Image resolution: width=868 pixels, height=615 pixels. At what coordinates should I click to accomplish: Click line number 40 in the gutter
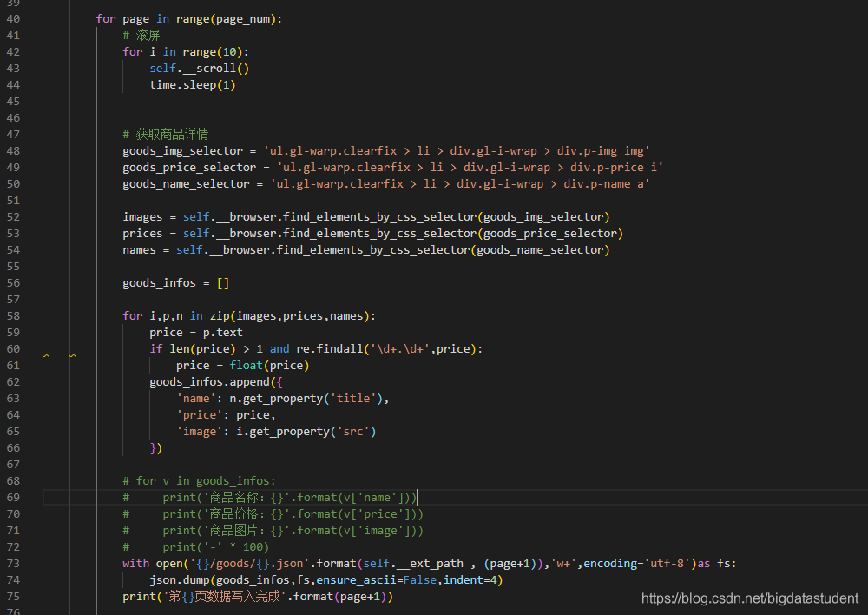coord(13,19)
